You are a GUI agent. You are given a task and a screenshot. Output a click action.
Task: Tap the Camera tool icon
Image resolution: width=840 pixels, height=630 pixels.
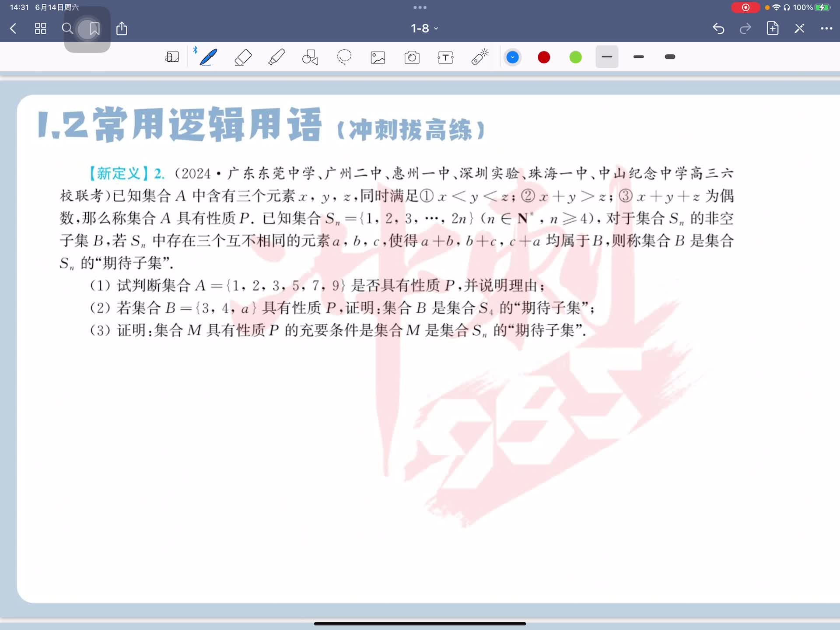[x=412, y=57]
